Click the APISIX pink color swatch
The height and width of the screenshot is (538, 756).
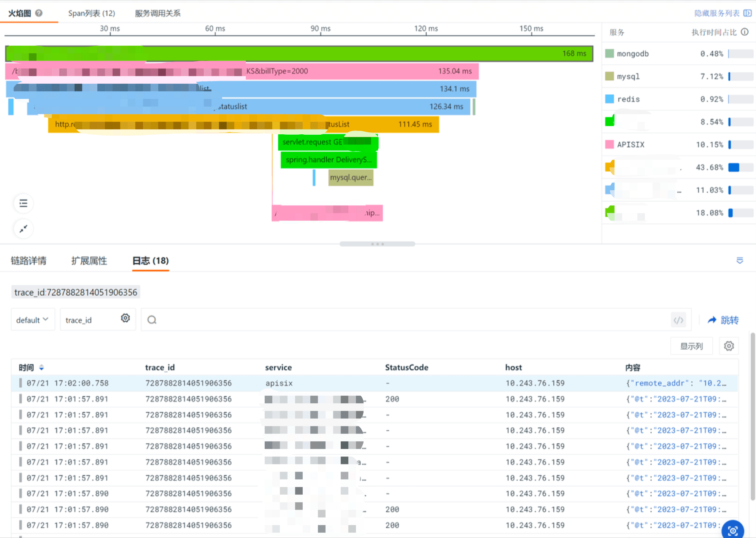click(x=610, y=145)
